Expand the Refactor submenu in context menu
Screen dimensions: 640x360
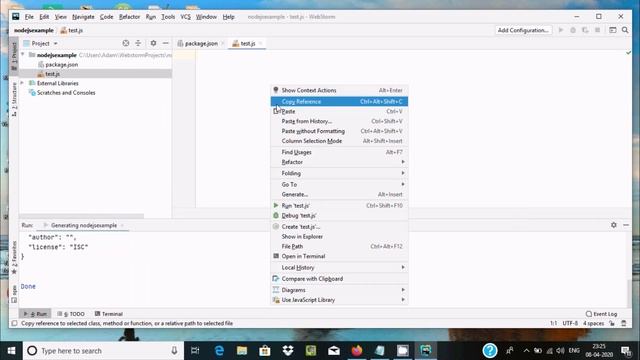339,162
